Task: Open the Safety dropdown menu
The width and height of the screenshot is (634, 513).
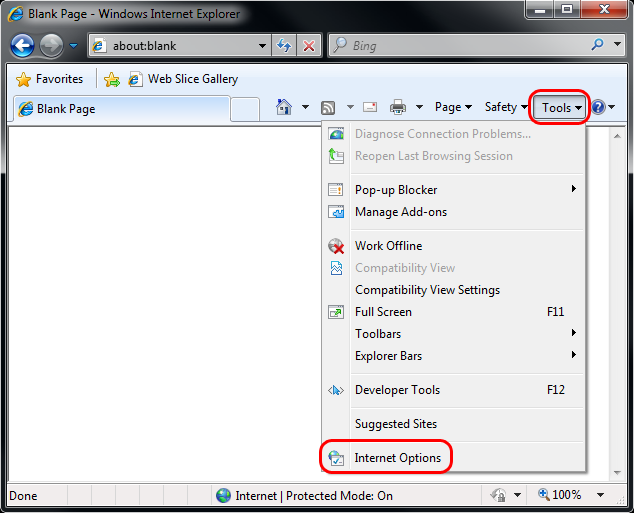Action: pyautogui.click(x=505, y=107)
